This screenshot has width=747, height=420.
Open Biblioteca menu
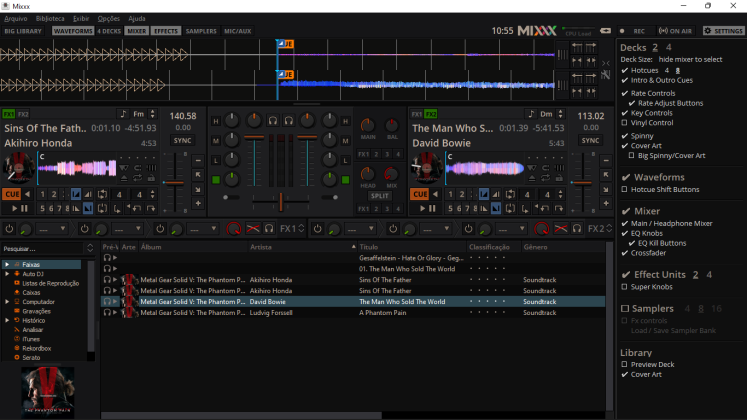[50, 19]
